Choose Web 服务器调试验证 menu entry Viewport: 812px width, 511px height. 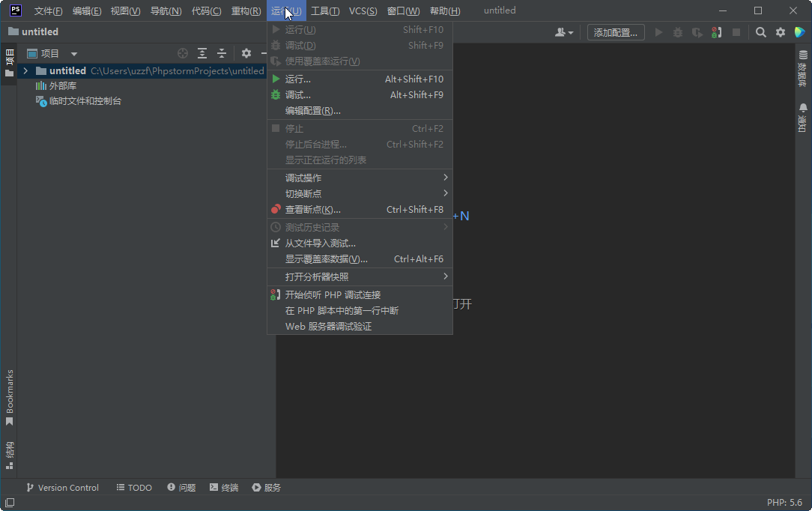pyautogui.click(x=360, y=327)
